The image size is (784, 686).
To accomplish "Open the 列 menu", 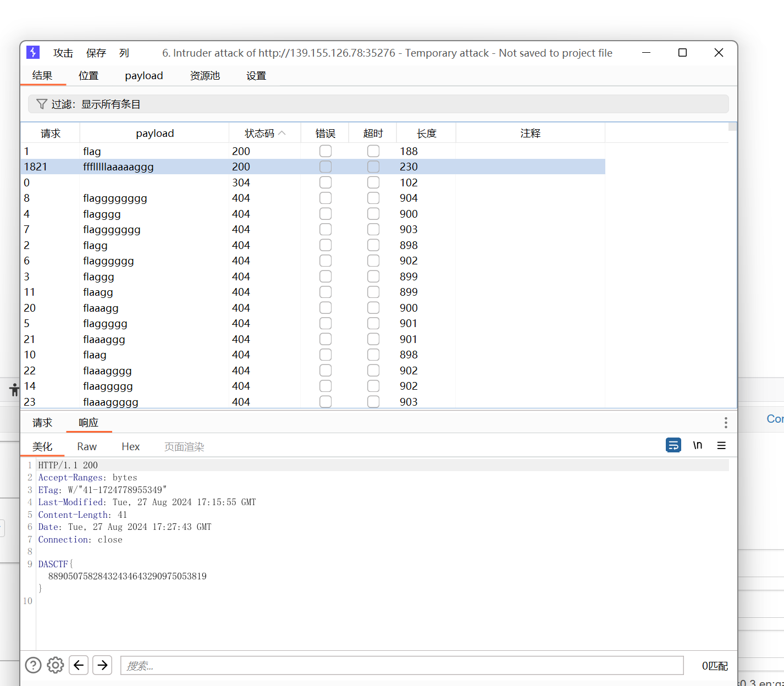I will 124,53.
